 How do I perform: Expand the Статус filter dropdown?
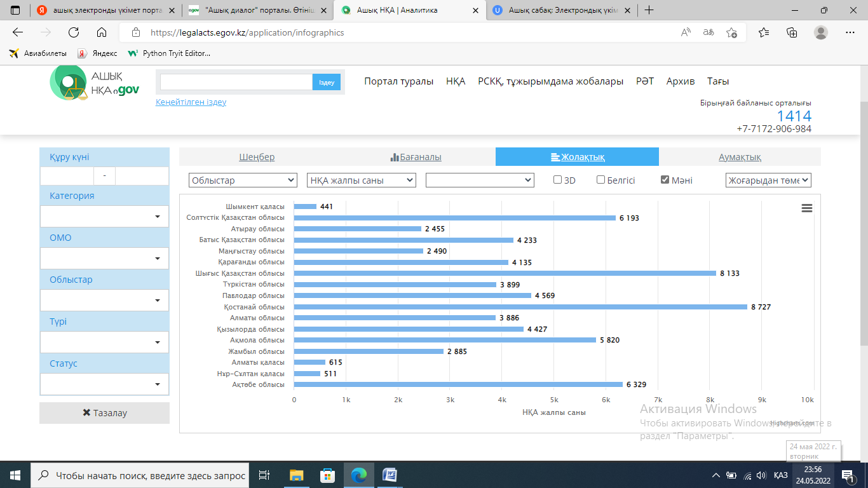point(104,384)
